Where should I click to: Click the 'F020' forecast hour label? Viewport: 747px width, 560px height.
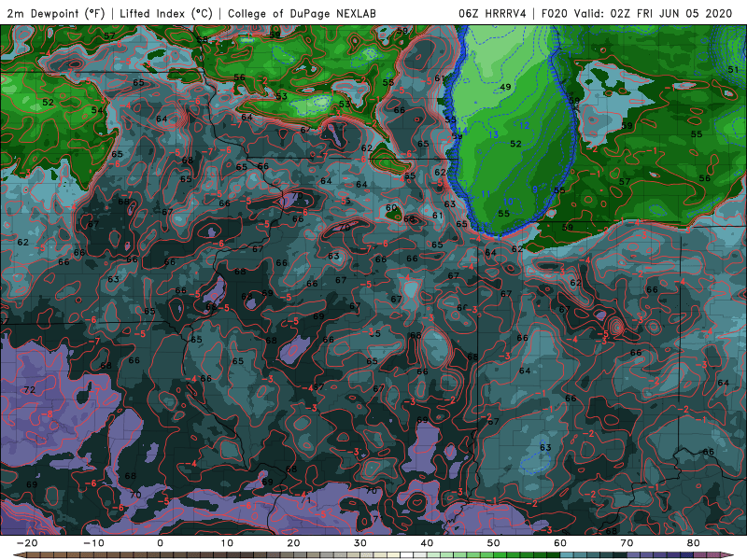point(555,14)
